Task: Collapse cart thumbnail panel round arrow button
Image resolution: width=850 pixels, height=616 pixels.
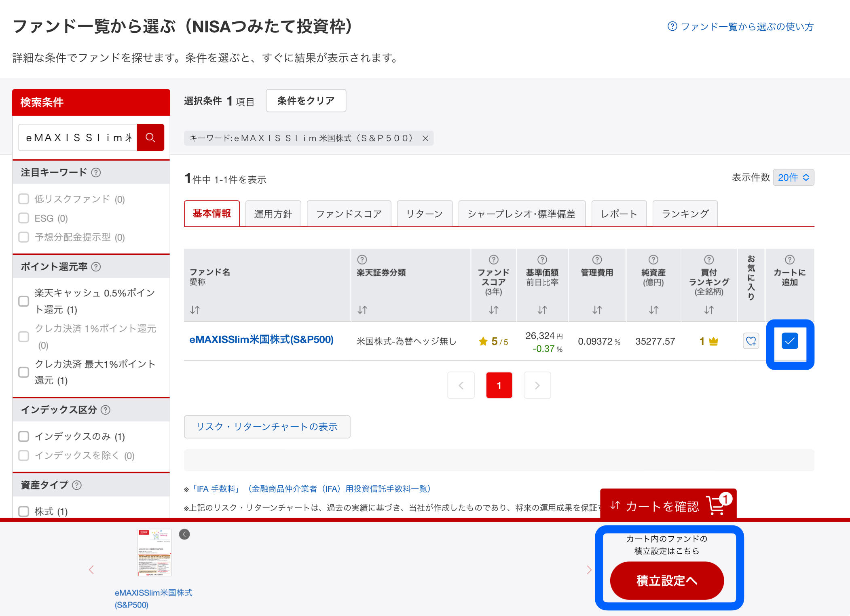Action: click(x=184, y=534)
